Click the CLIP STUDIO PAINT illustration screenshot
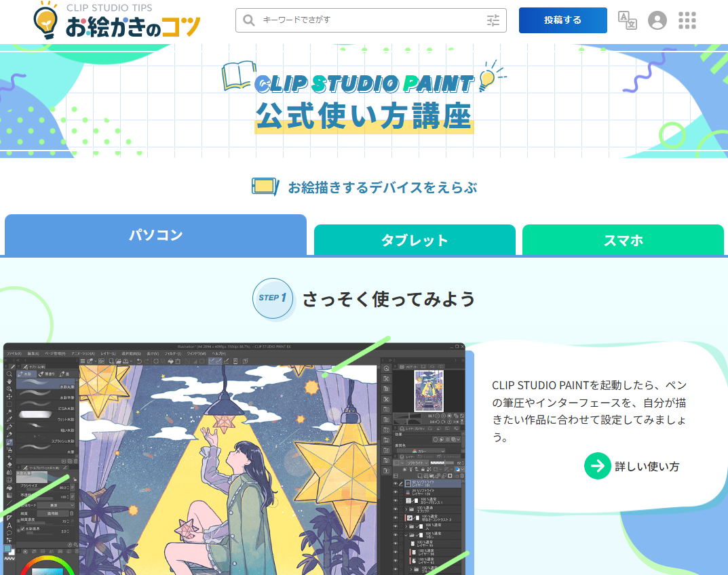This screenshot has height=575, width=728. [x=235, y=459]
